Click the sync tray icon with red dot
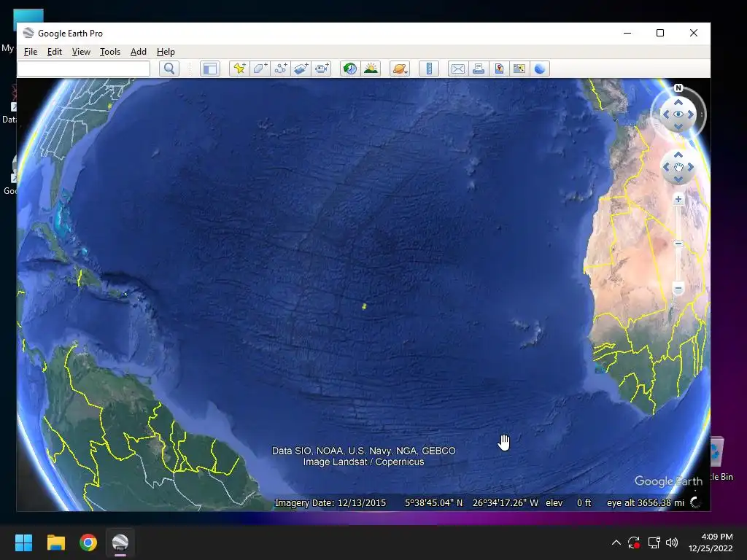This screenshot has height=560, width=747. tap(634, 542)
